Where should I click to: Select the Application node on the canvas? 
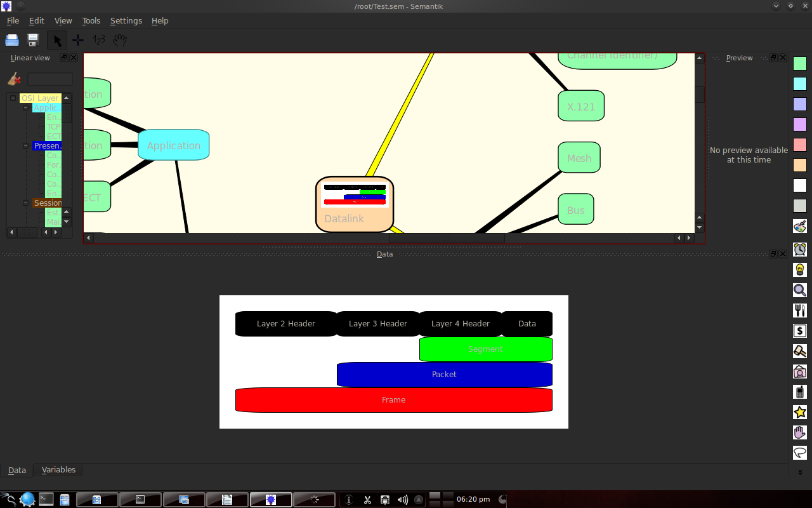coord(173,145)
